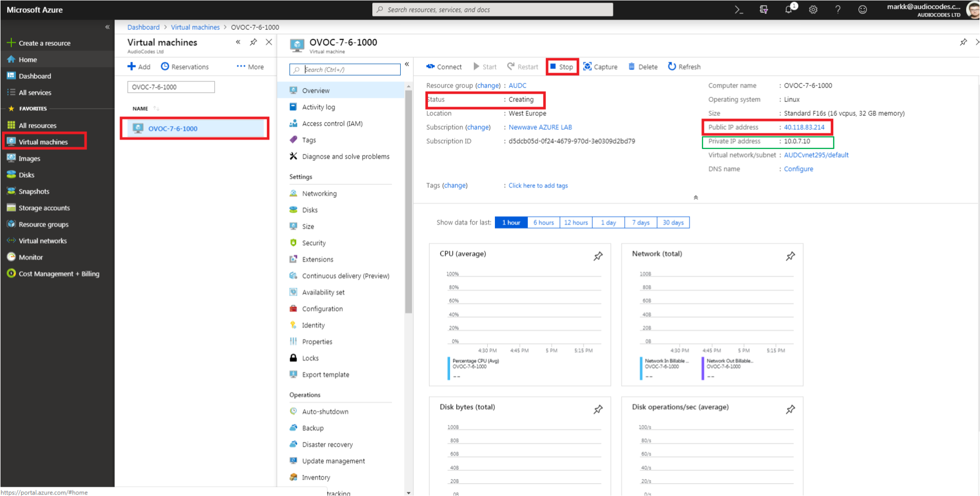The image size is (980, 496).
Task: Click the help question mark icon
Action: [x=838, y=10]
